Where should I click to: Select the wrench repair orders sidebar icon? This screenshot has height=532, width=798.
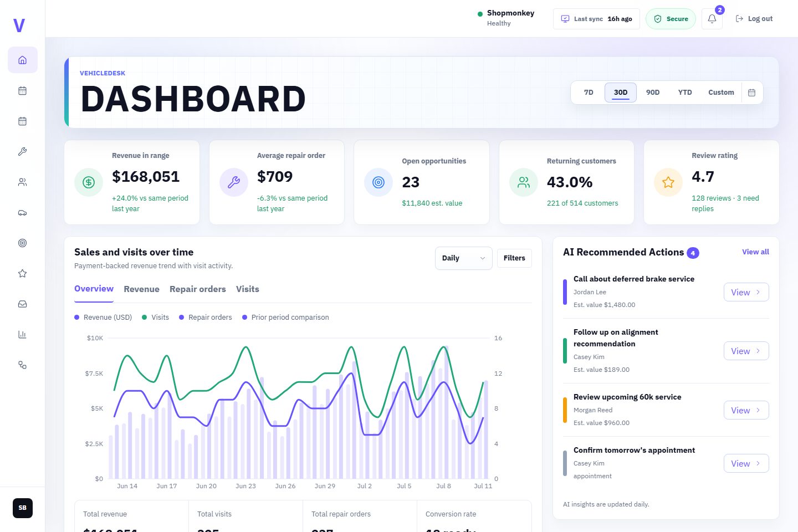point(22,151)
